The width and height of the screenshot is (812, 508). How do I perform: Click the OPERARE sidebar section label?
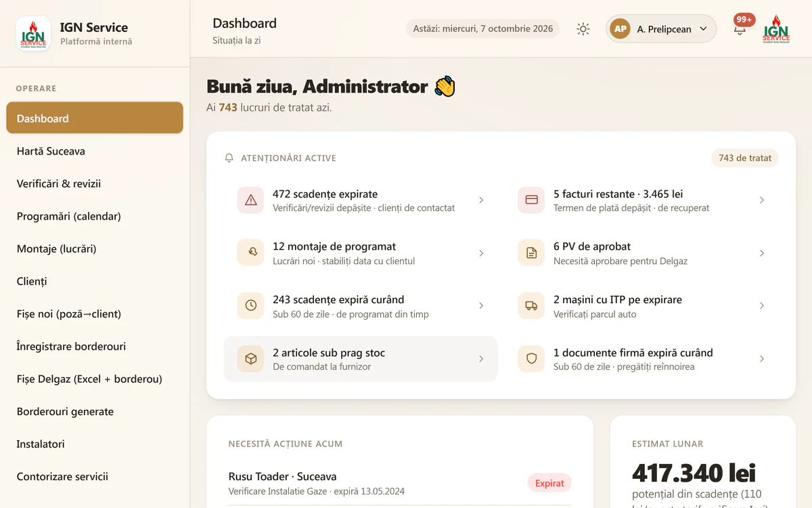click(36, 88)
